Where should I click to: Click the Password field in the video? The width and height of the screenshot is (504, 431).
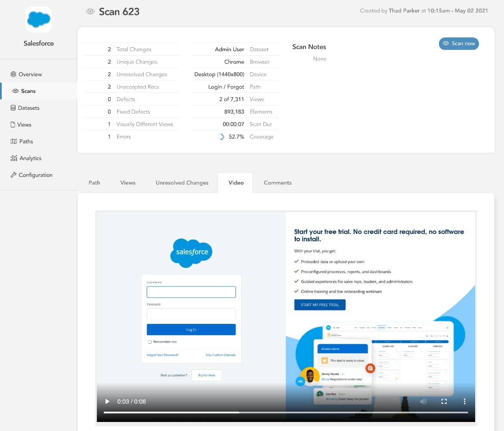[191, 314]
